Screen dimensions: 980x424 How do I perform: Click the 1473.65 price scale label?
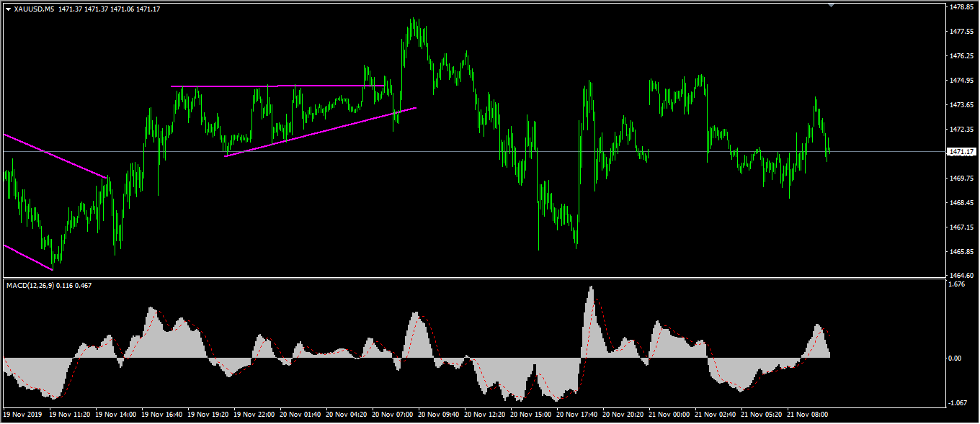(x=962, y=105)
